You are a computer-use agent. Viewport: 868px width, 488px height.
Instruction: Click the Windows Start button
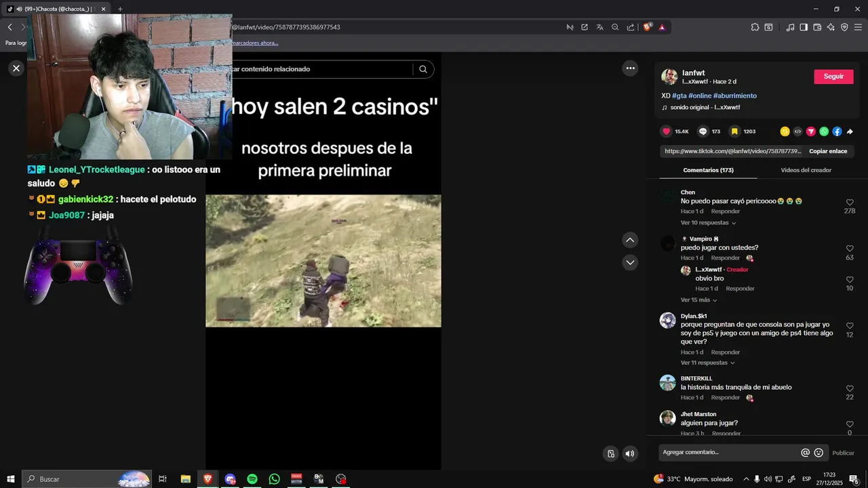coord(11,479)
